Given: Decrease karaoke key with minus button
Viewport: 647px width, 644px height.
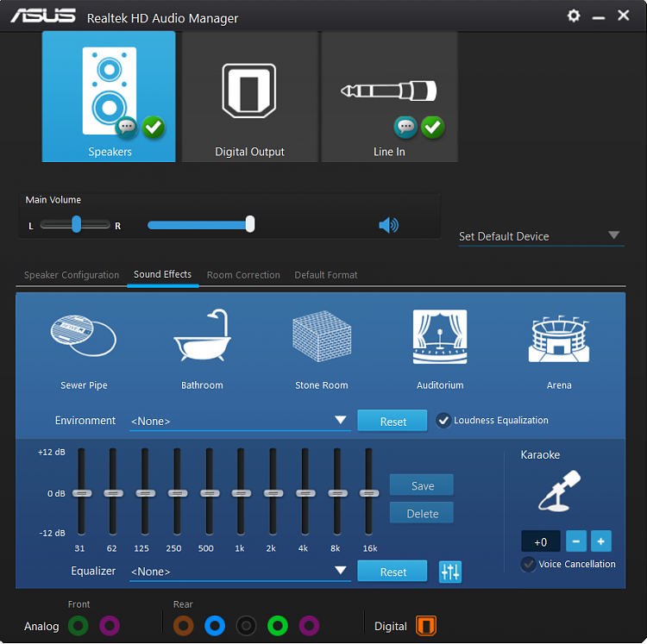Looking at the screenshot, I should (576, 541).
